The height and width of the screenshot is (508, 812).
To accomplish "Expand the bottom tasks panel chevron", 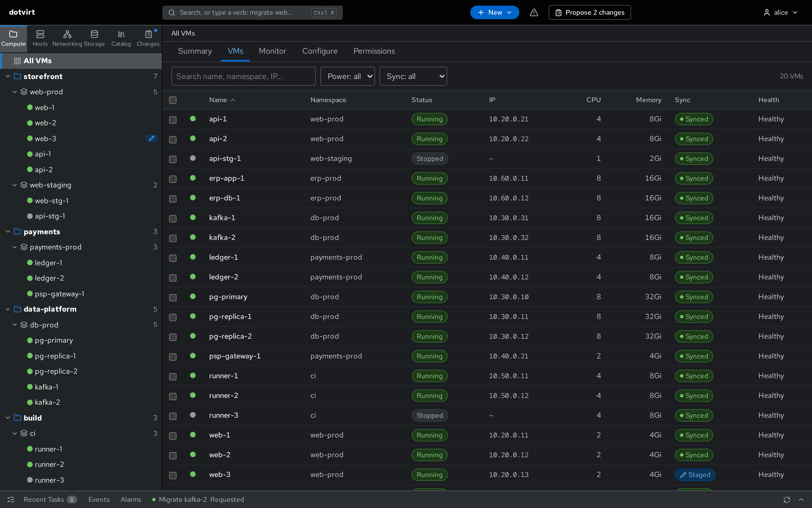I will (x=801, y=500).
